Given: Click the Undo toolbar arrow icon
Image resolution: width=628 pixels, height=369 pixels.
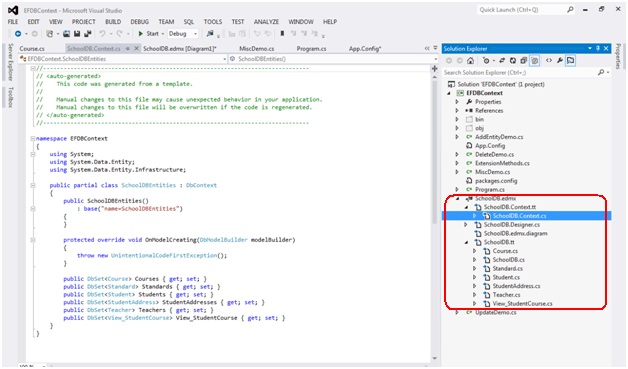Looking at the screenshot, I should point(103,34).
